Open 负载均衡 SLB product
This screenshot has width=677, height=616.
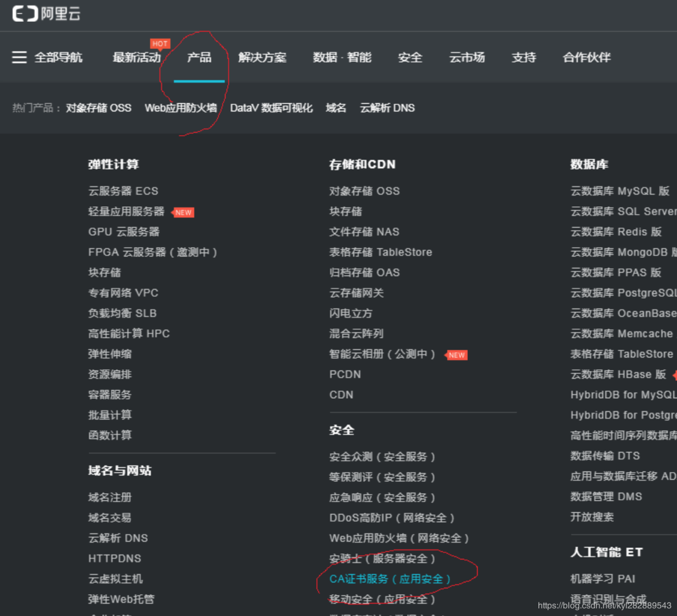pyautogui.click(x=122, y=313)
